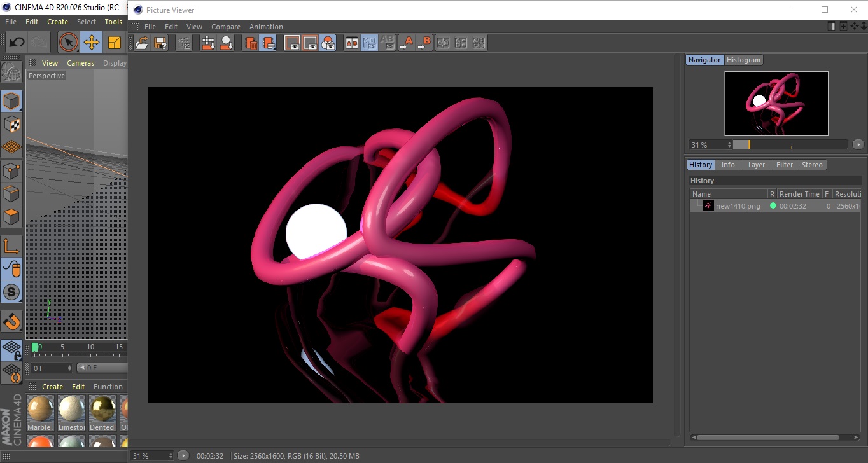Select the Live Selection cursor tool

point(68,43)
